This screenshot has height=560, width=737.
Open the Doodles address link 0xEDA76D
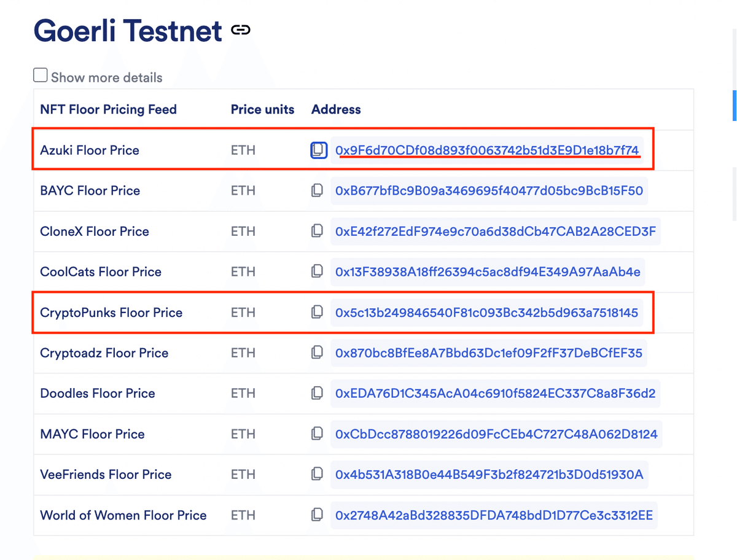495,394
